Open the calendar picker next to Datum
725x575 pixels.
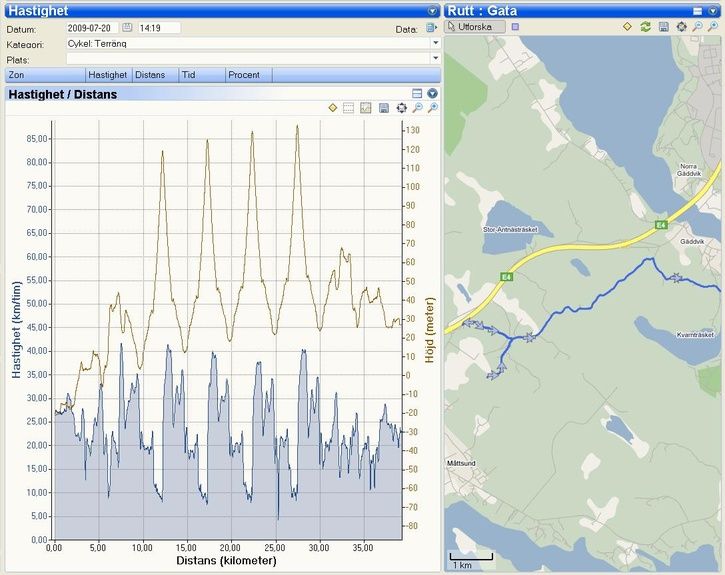127,28
